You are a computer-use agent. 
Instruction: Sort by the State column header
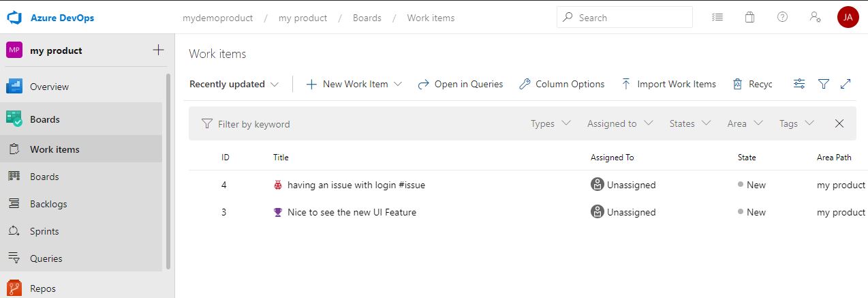747,158
